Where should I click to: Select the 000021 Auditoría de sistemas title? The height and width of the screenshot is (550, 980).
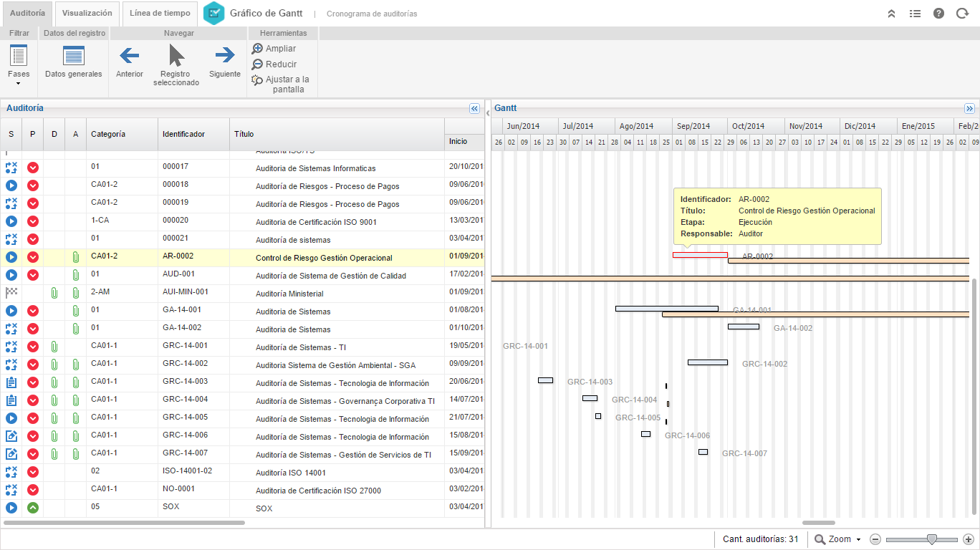293,240
